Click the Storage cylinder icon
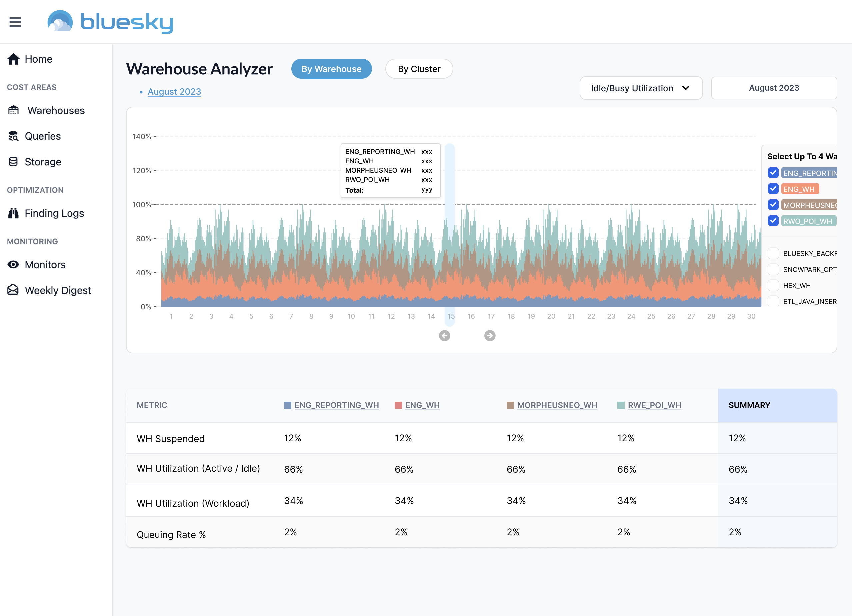852x616 pixels. click(x=13, y=162)
